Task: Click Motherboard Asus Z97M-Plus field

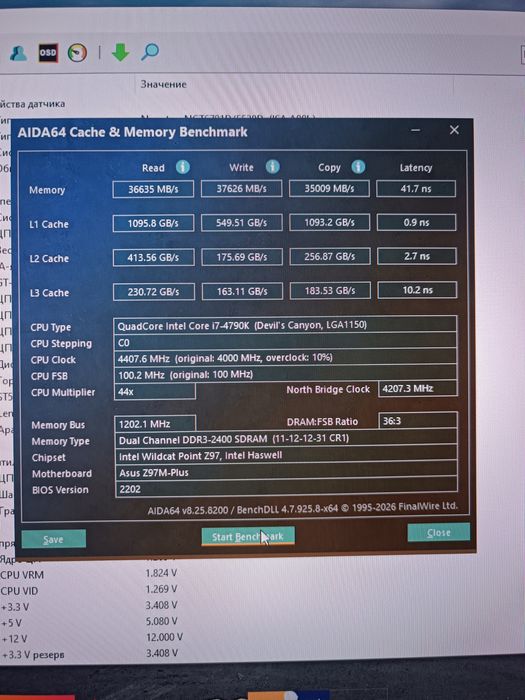Action: (286, 472)
